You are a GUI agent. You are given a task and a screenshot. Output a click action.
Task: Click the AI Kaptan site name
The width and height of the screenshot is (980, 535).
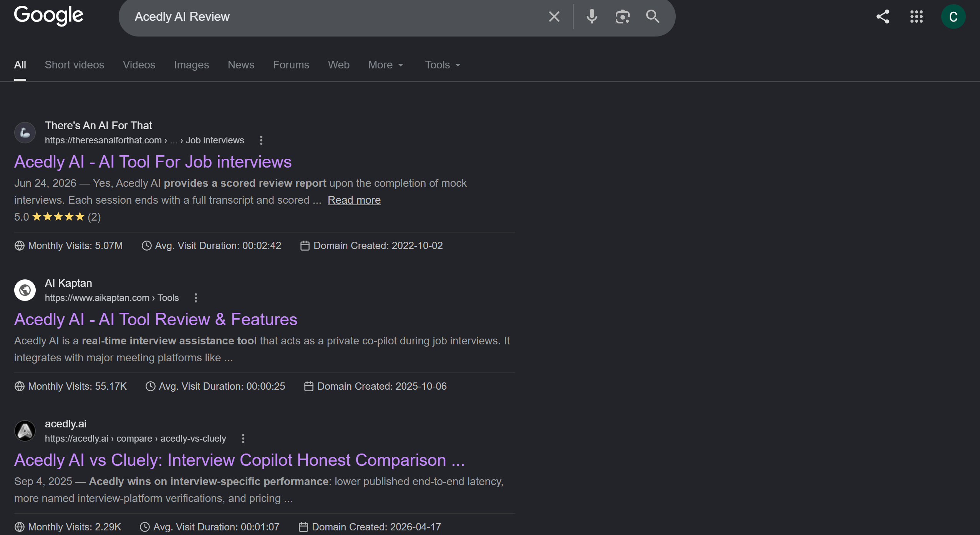(68, 283)
